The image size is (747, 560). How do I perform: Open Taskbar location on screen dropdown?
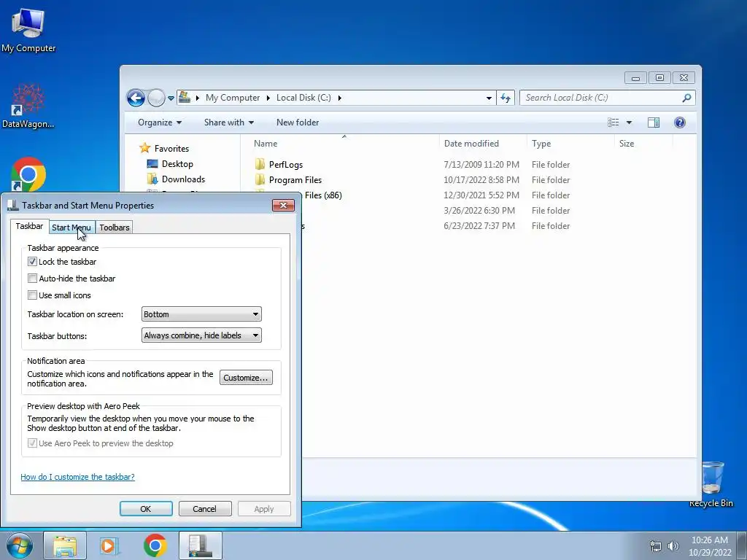coord(201,314)
